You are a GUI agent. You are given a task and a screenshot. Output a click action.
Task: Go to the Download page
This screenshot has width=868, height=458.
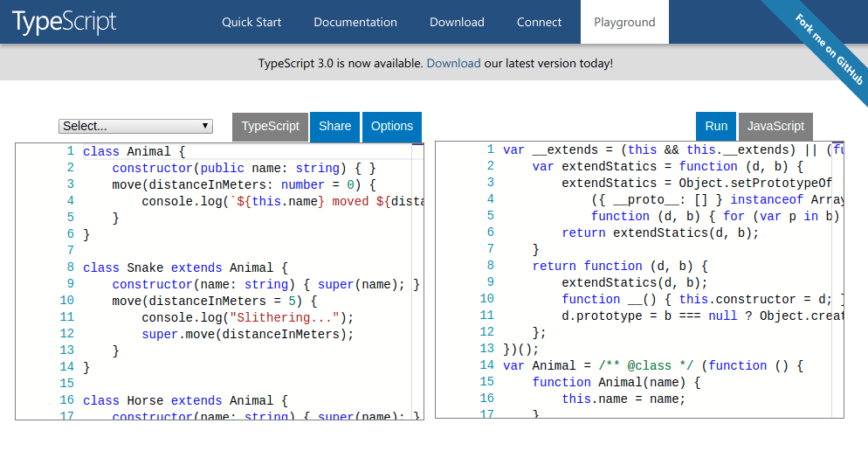click(457, 22)
